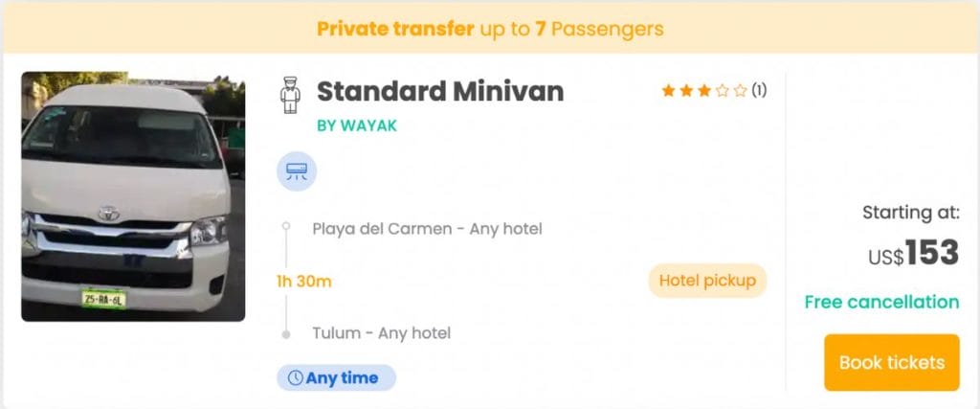The width and height of the screenshot is (980, 409).
Task: Open the white minivan photo
Action: [133, 196]
